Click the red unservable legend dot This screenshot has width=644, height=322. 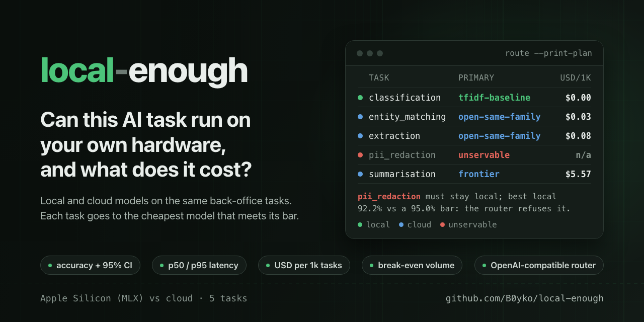442,225
